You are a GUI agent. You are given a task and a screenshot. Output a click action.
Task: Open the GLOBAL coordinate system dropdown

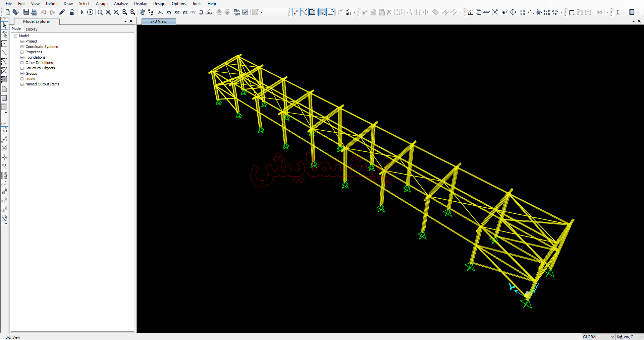(598, 337)
